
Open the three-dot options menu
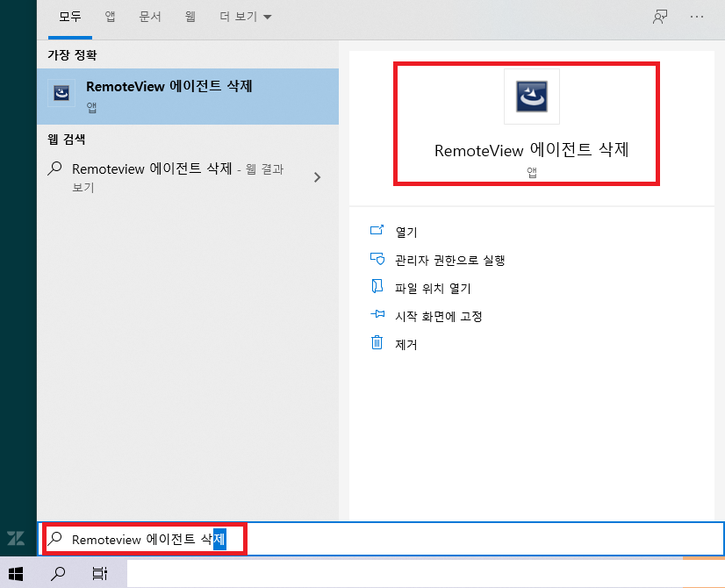tap(697, 17)
